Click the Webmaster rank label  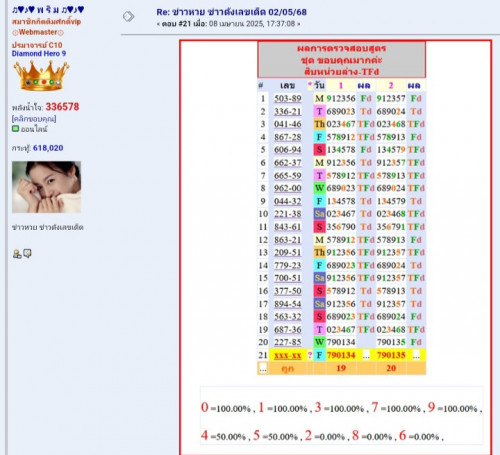[38, 32]
